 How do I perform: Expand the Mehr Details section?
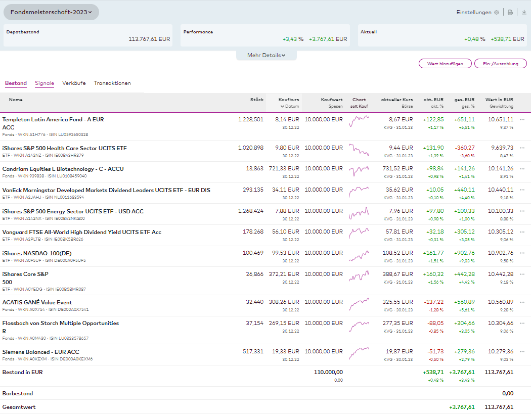coord(266,56)
